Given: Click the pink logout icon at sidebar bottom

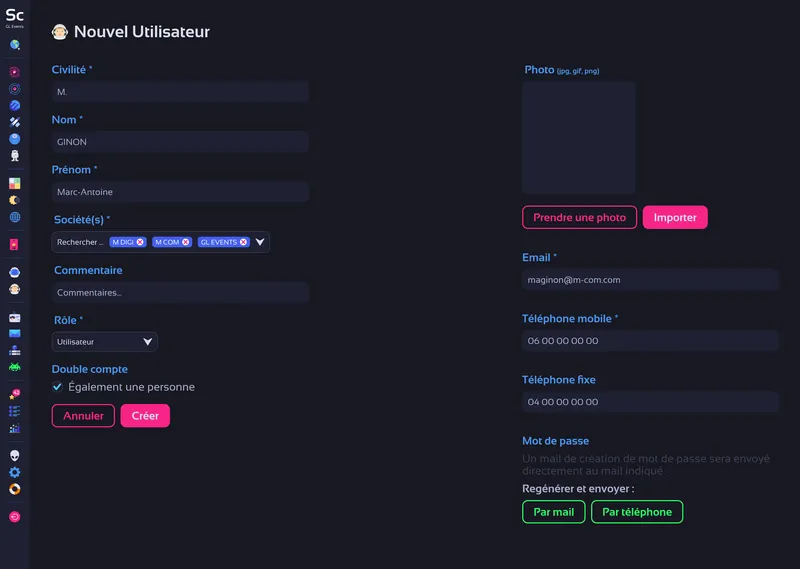Looking at the screenshot, I should (x=15, y=517).
